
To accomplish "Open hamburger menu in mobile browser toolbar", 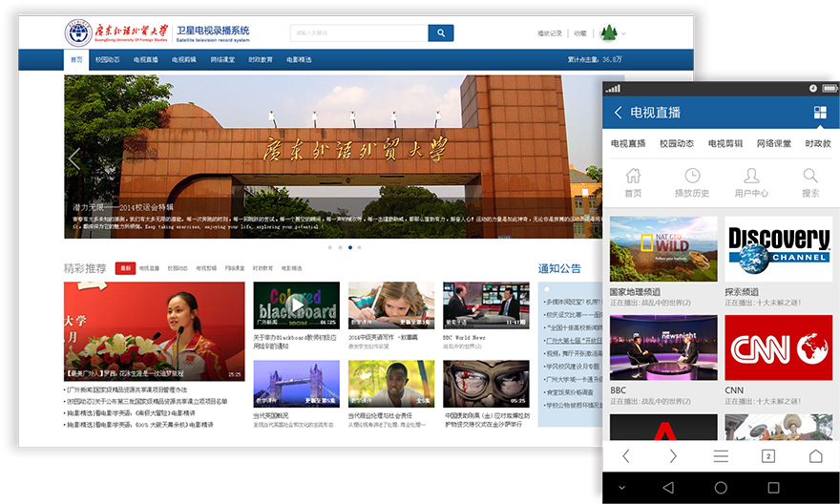I will point(721,456).
